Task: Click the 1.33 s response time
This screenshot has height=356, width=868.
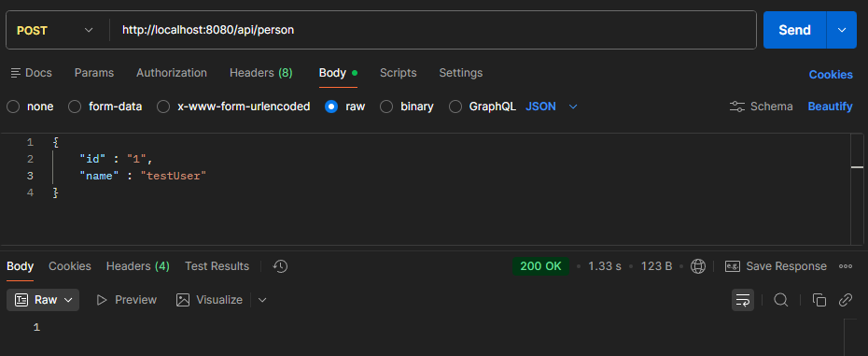Action: 605,266
